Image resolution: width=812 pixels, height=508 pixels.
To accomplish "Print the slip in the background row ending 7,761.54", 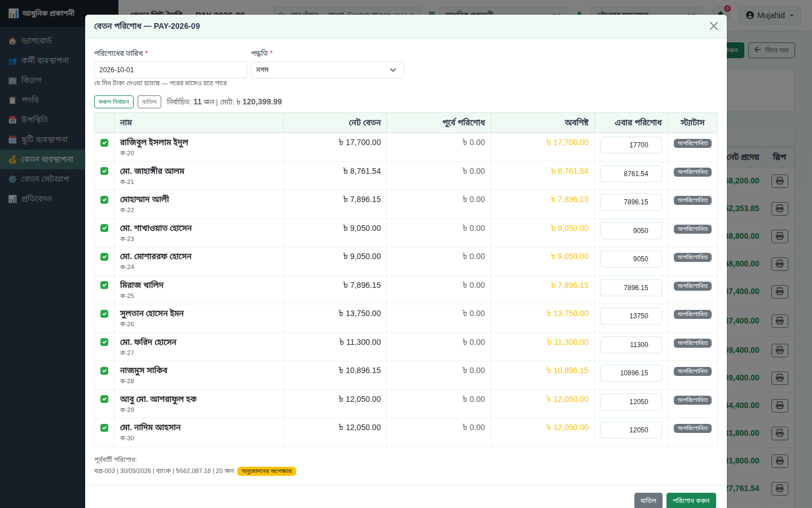I will (780, 489).
